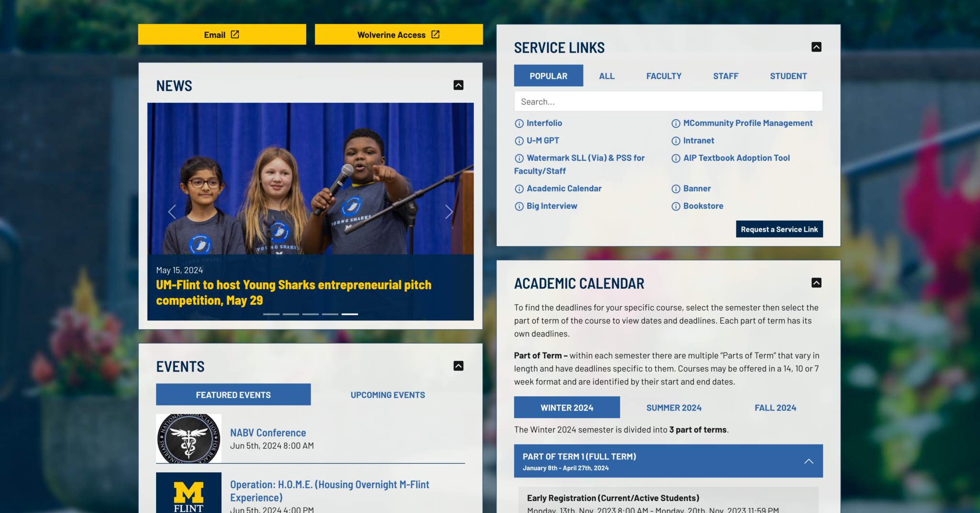The height and width of the screenshot is (513, 980).
Task: Select the Staff tab in Service Links
Action: click(x=725, y=76)
